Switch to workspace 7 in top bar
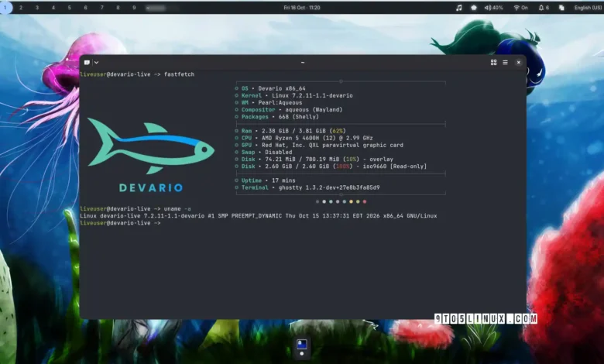604x364 pixels. [x=102, y=7]
